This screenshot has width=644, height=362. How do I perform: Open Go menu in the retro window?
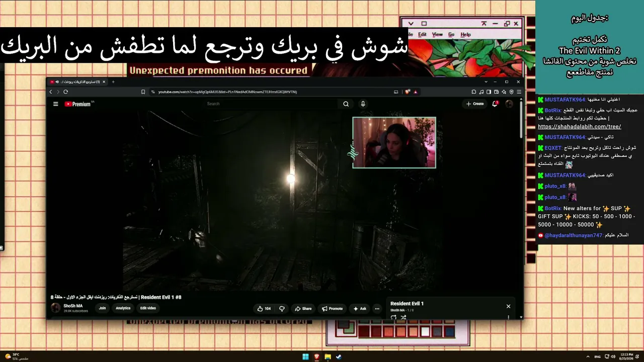[x=451, y=35]
